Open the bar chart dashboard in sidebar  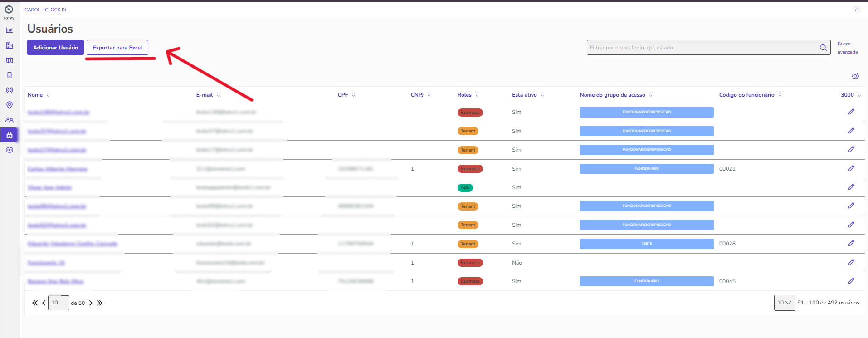click(9, 30)
